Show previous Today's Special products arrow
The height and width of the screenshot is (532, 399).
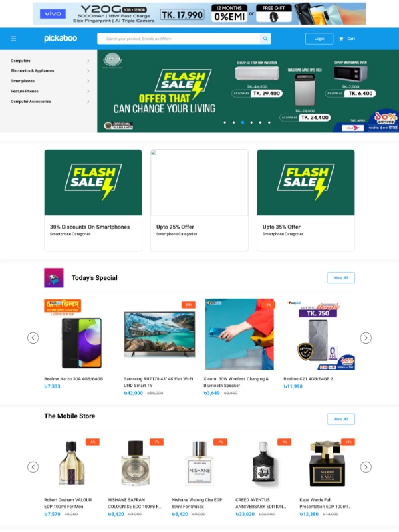(x=33, y=338)
